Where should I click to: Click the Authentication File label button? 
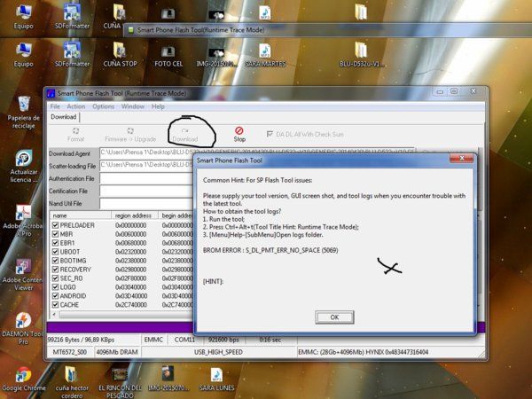pyautogui.click(x=72, y=178)
